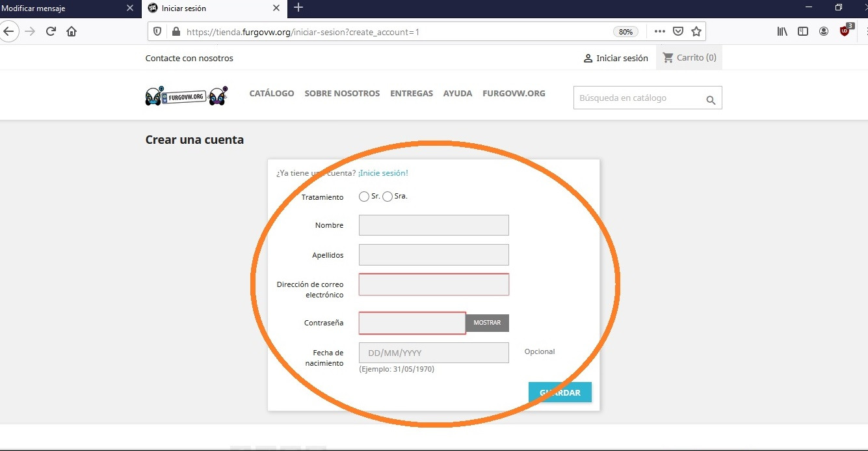Screen dimensions: 868x451
Task: Open the ENTREGAS menu item
Action: [x=412, y=93]
